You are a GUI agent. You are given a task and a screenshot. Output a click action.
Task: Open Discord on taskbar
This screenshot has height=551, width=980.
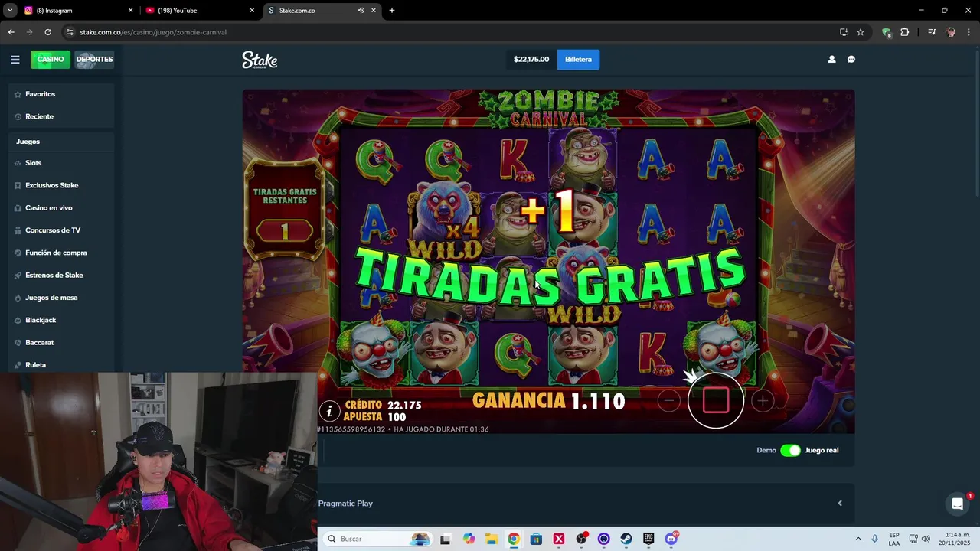(x=671, y=539)
